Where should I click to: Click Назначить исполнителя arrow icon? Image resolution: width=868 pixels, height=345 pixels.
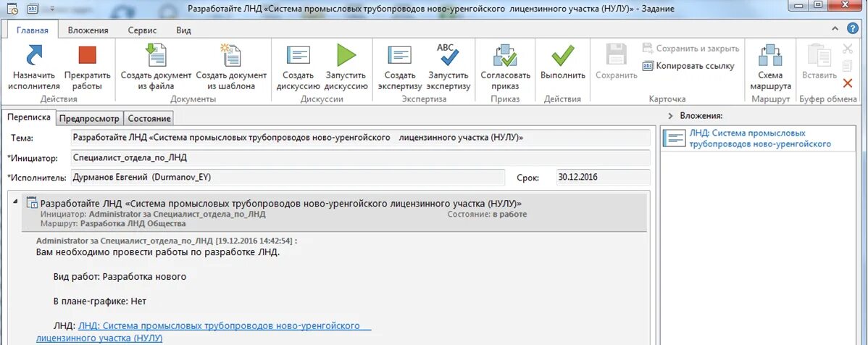tap(34, 55)
